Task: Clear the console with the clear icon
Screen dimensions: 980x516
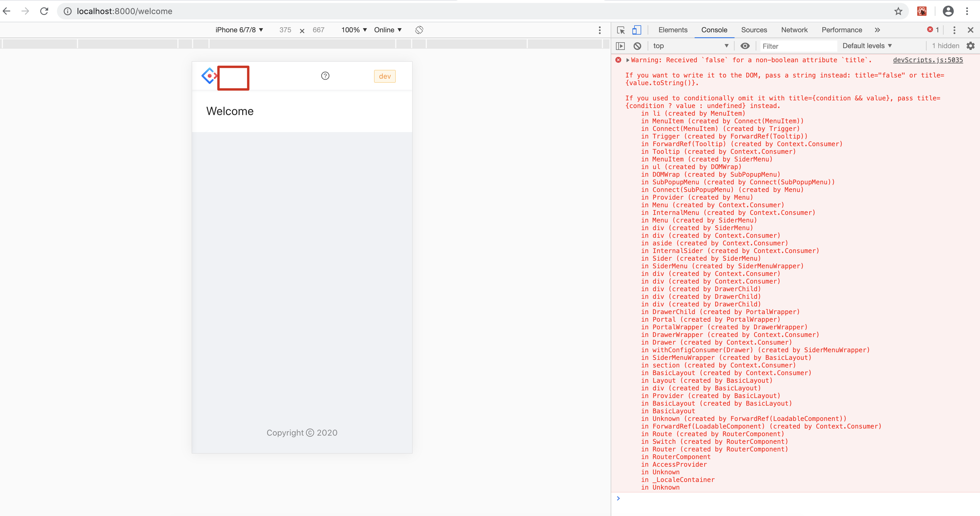Action: click(x=638, y=45)
